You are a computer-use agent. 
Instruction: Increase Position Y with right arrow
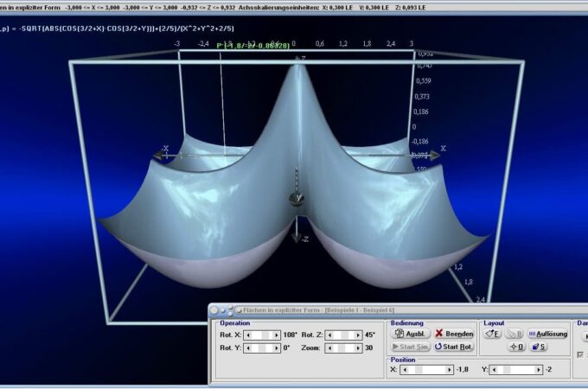(539, 369)
